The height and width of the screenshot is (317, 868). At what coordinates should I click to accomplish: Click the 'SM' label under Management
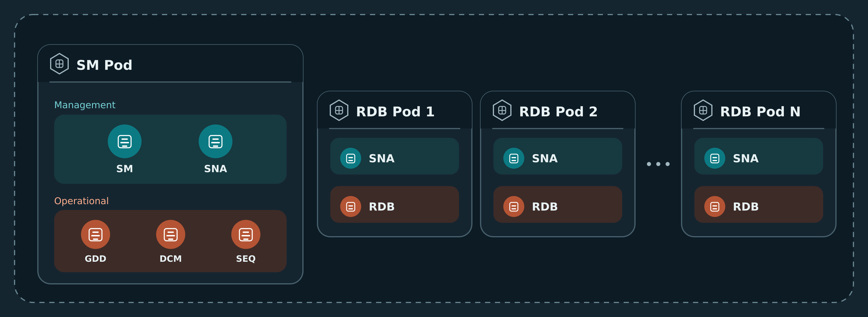[125, 169]
